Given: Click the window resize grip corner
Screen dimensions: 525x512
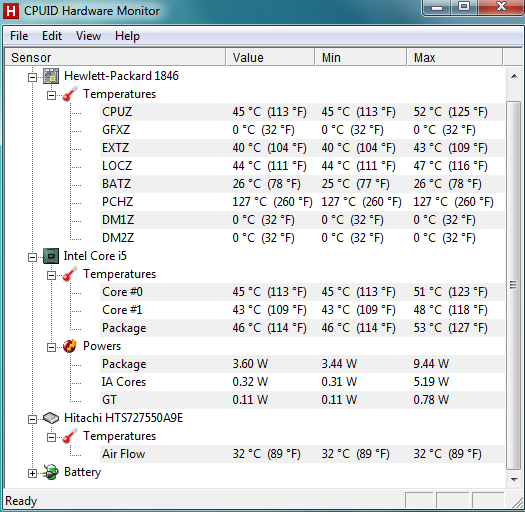Looking at the screenshot, I should (x=518, y=502).
